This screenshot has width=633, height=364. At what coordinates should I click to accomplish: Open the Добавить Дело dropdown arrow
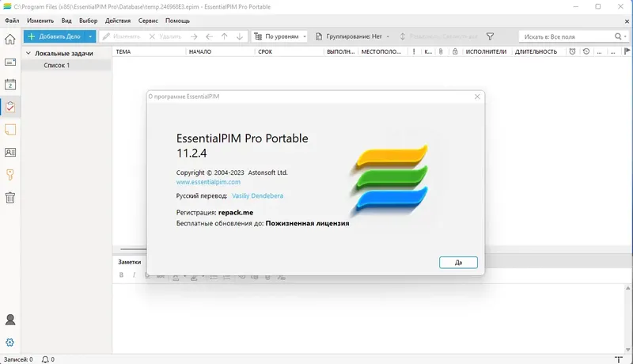90,36
